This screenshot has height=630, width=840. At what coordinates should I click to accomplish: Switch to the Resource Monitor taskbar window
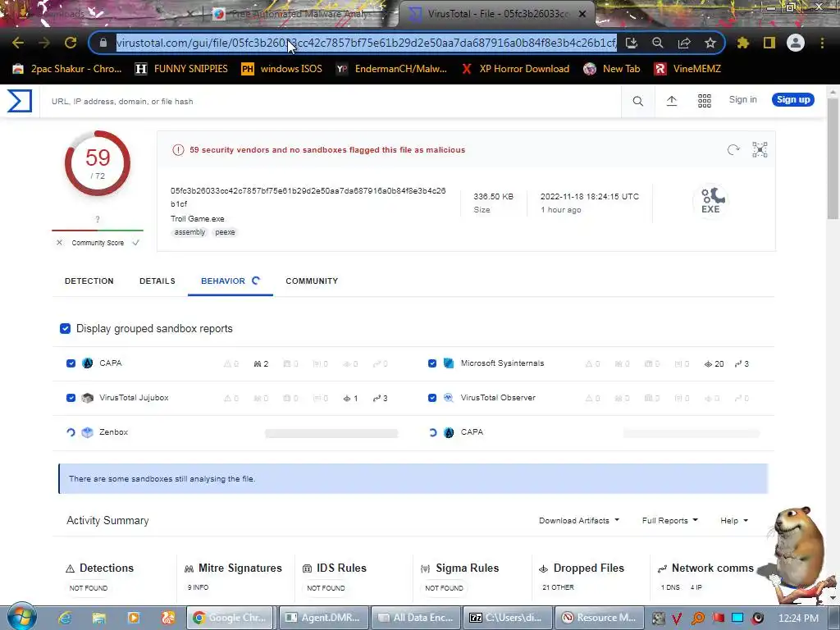tap(599, 618)
